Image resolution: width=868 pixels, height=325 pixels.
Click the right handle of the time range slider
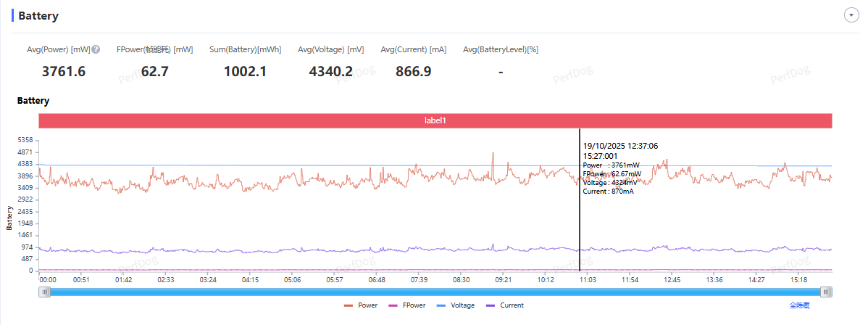tap(826, 292)
